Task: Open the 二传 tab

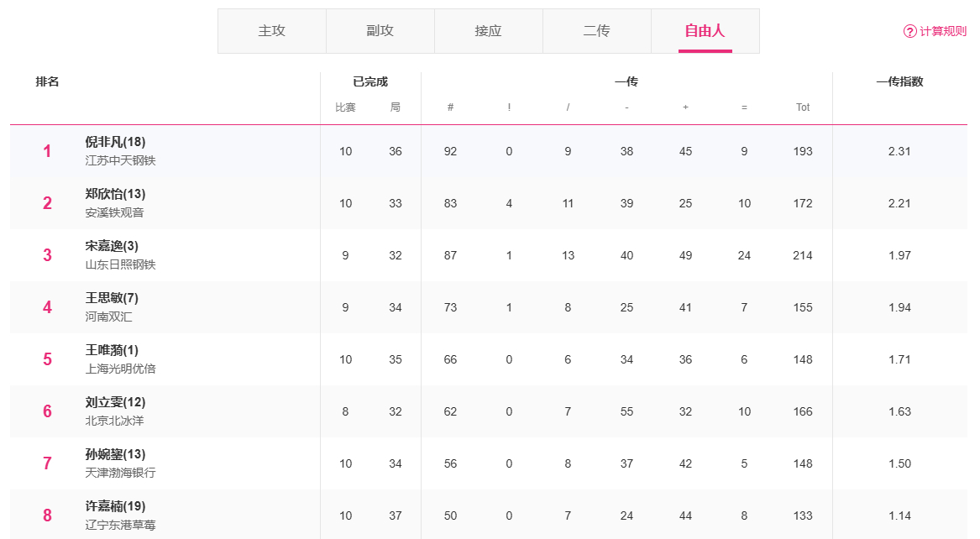Action: [x=596, y=31]
